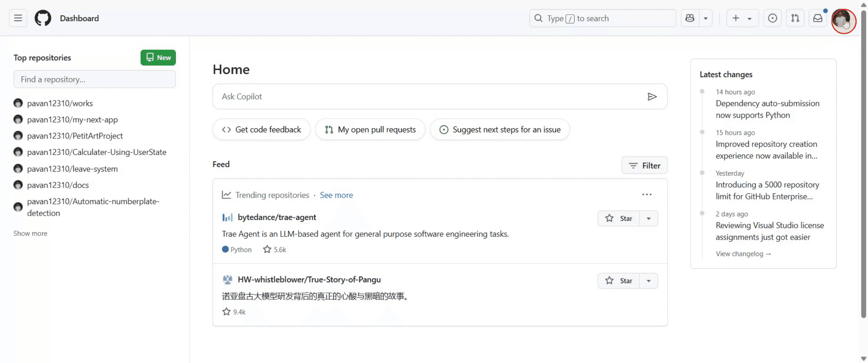The width and height of the screenshot is (868, 363).
Task: Open pavan12310/Calculater-Using-UserState repository
Action: [97, 152]
